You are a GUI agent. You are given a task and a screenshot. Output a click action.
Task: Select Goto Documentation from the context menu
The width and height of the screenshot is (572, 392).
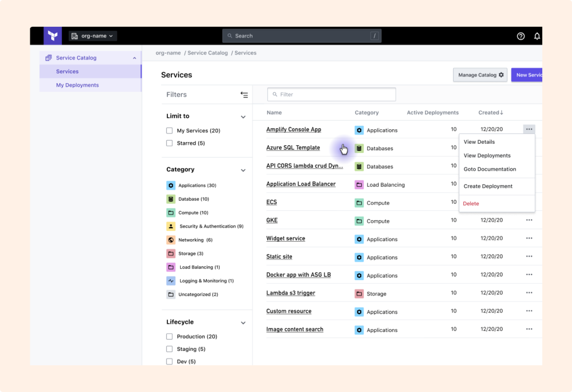[x=497, y=169]
